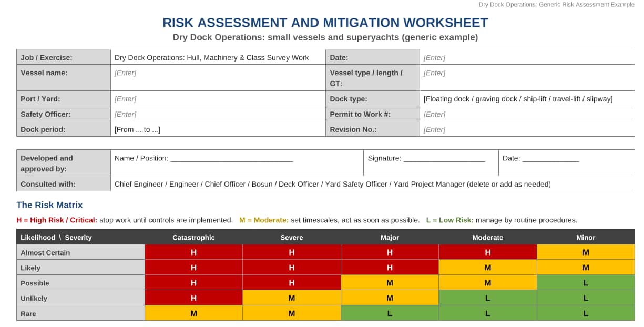The image size is (644, 327).
Task: Click the [Enter] field for Safety Officer
Action: click(218, 114)
